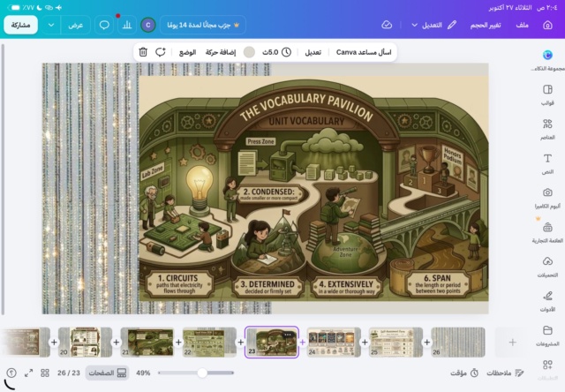Viewport: 565px width, 392px height.
Task: Open النص (Text) sidebar panel
Action: (547, 163)
